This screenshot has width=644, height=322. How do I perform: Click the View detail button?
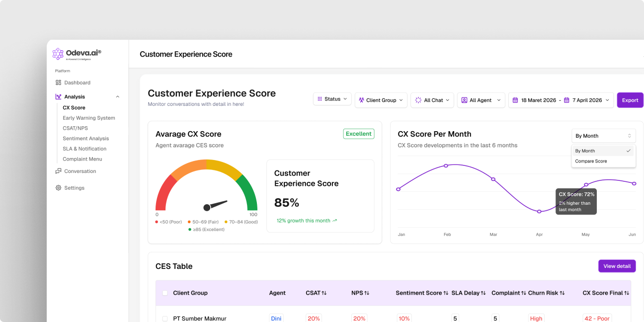click(617, 266)
